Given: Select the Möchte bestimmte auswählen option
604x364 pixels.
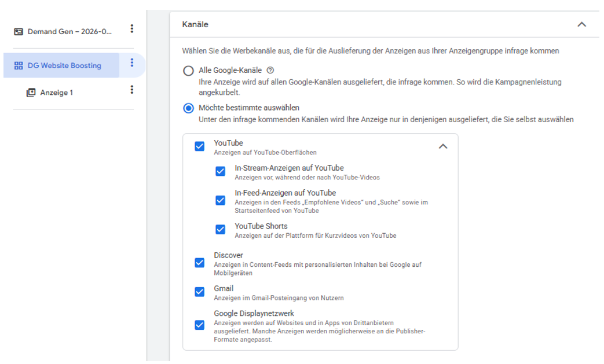Looking at the screenshot, I should tap(188, 107).
